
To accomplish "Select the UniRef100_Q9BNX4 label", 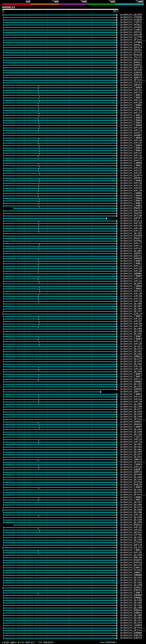I will [x=131, y=613].
